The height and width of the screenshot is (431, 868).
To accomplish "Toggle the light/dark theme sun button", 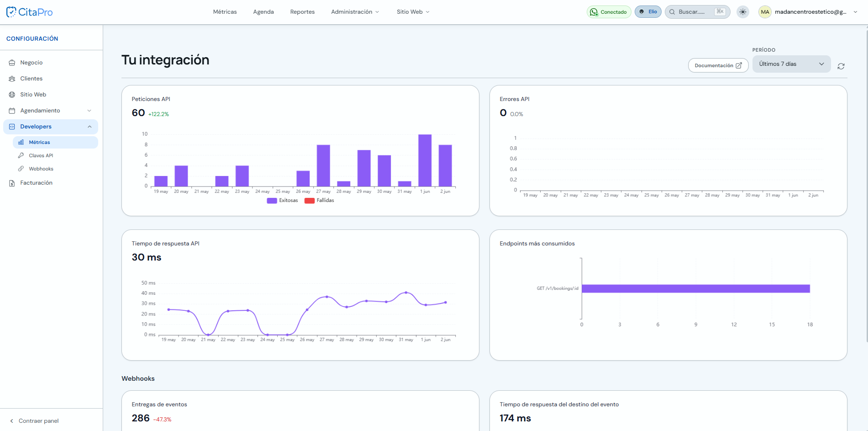I will pos(743,12).
